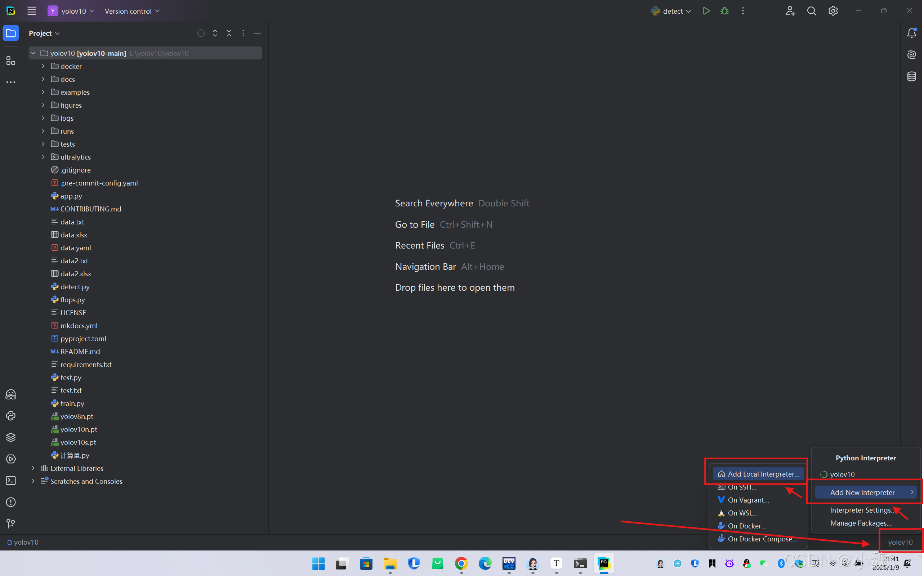Open the Terminal tool window
The width and height of the screenshot is (924, 576).
10,481
